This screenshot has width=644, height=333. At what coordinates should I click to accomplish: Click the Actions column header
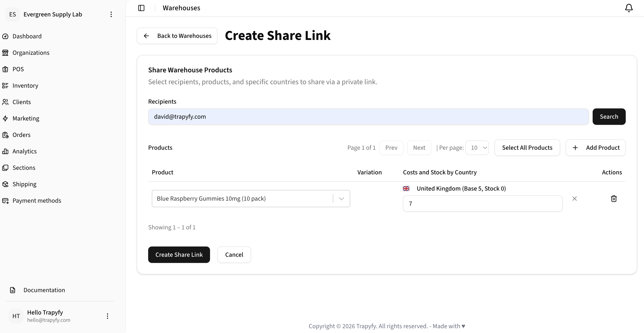point(612,173)
